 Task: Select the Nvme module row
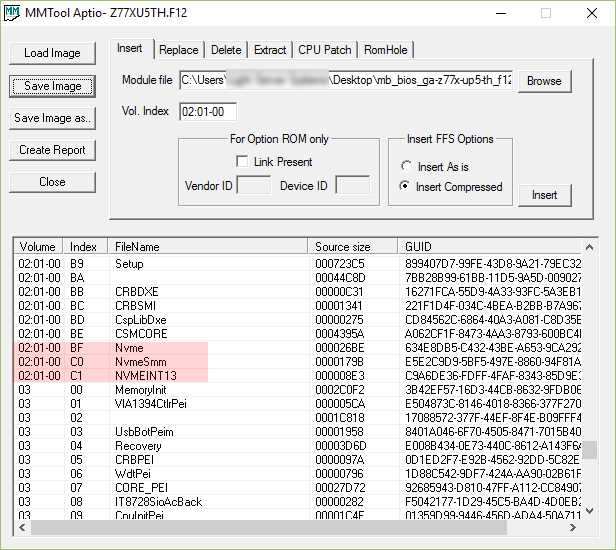click(x=298, y=348)
